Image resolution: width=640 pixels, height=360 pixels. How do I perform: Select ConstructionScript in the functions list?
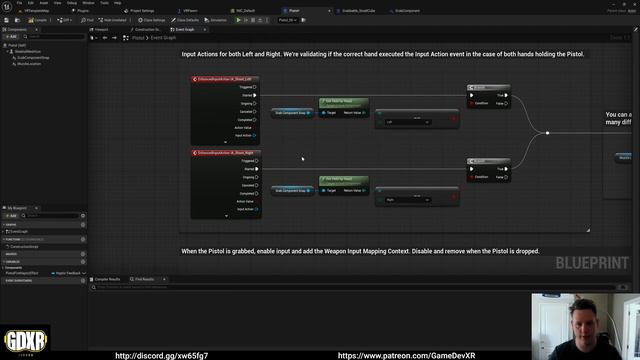(x=22, y=247)
